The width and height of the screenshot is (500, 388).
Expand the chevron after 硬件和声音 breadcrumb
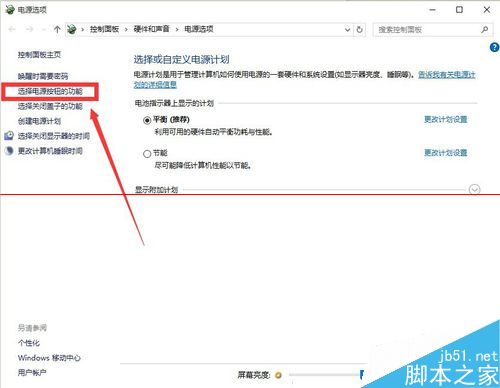(x=177, y=30)
